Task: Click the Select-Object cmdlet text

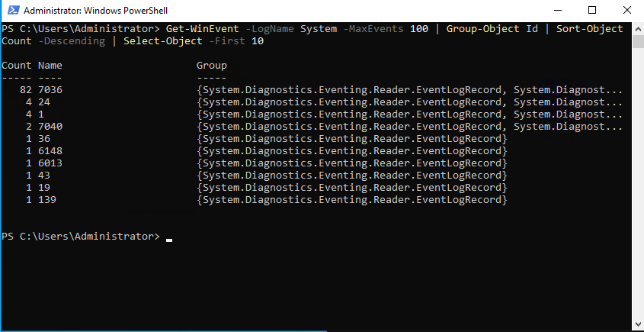Action: click(159, 41)
